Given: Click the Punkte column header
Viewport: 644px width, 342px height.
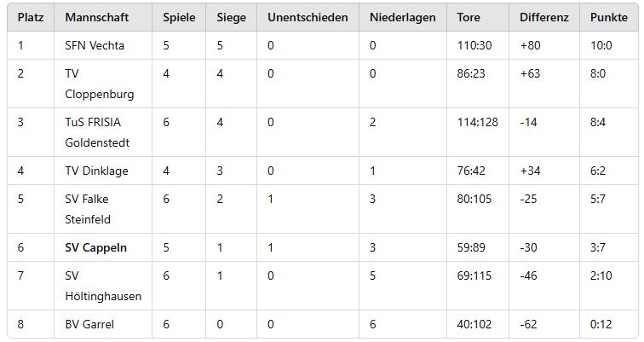Looking at the screenshot, I should pyautogui.click(x=609, y=17).
